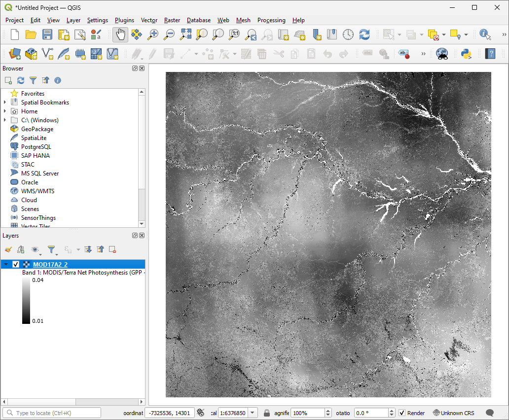The image size is (509, 420).
Task: Toggle extents and mouse position display
Action: 201,413
